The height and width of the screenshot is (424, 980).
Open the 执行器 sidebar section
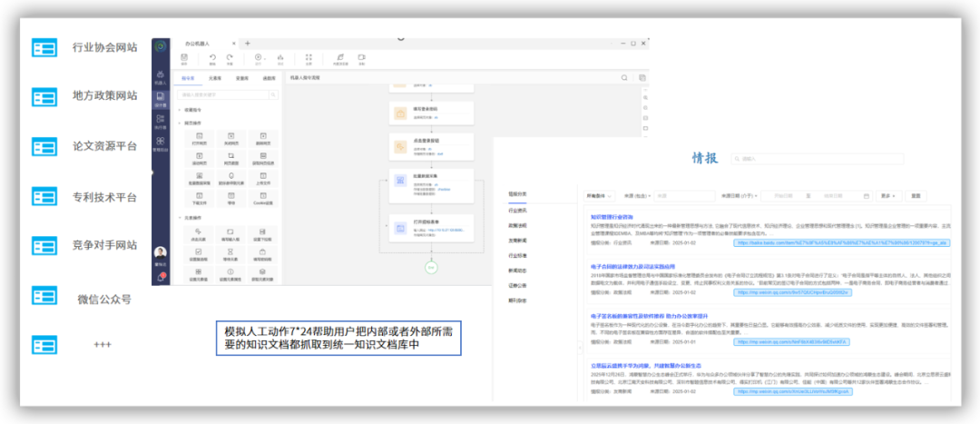161,121
